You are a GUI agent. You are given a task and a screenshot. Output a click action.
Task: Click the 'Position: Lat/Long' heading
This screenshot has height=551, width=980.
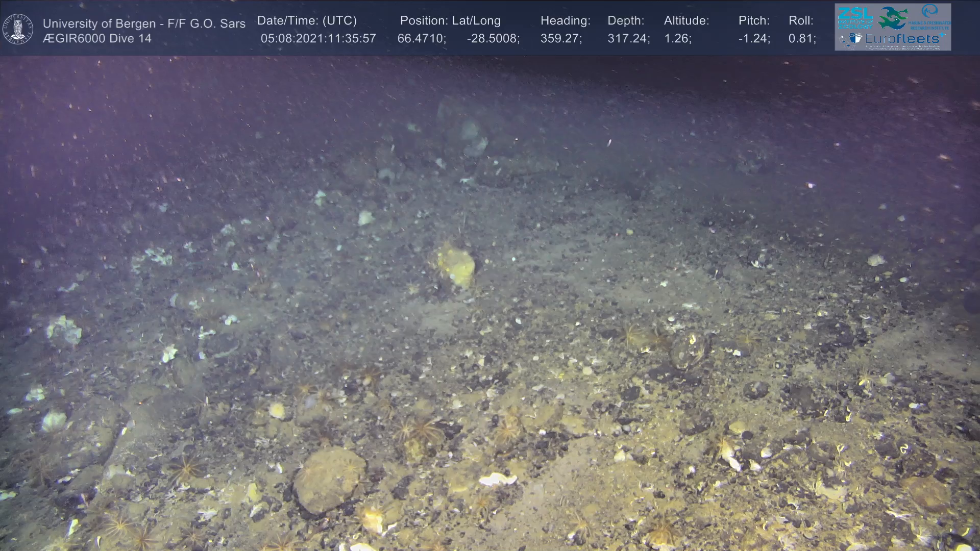450,20
